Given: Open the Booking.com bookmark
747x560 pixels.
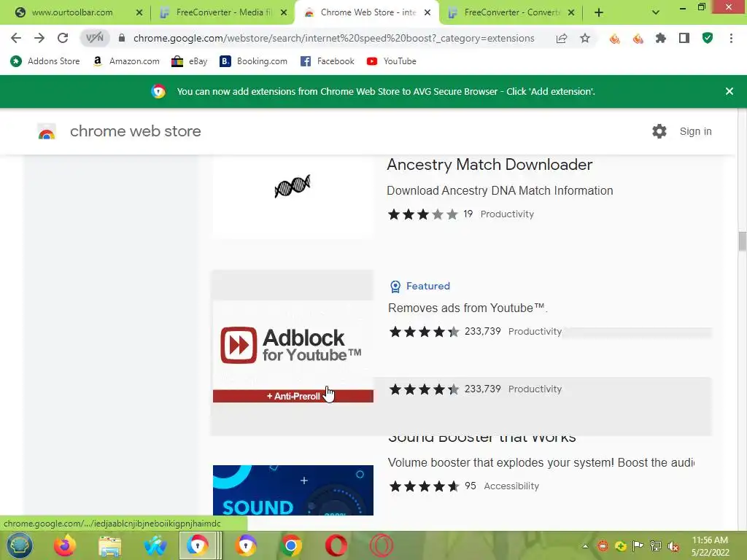Looking at the screenshot, I should [253, 61].
